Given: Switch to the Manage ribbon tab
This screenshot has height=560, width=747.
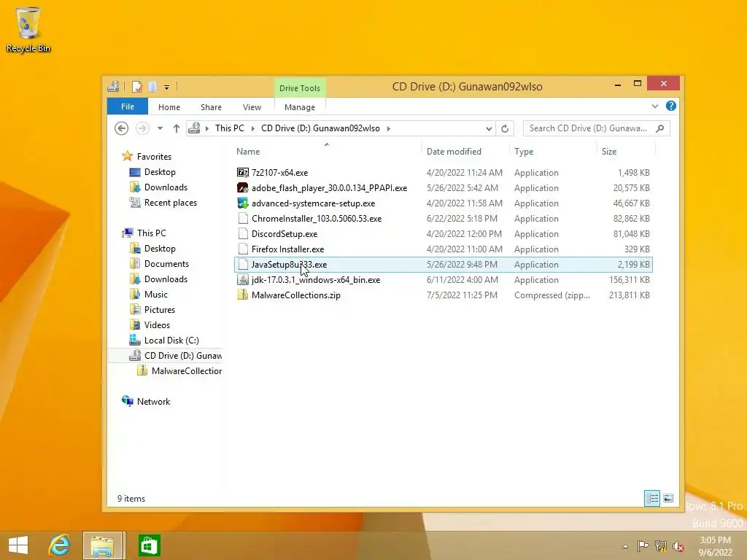Looking at the screenshot, I should click(x=300, y=107).
